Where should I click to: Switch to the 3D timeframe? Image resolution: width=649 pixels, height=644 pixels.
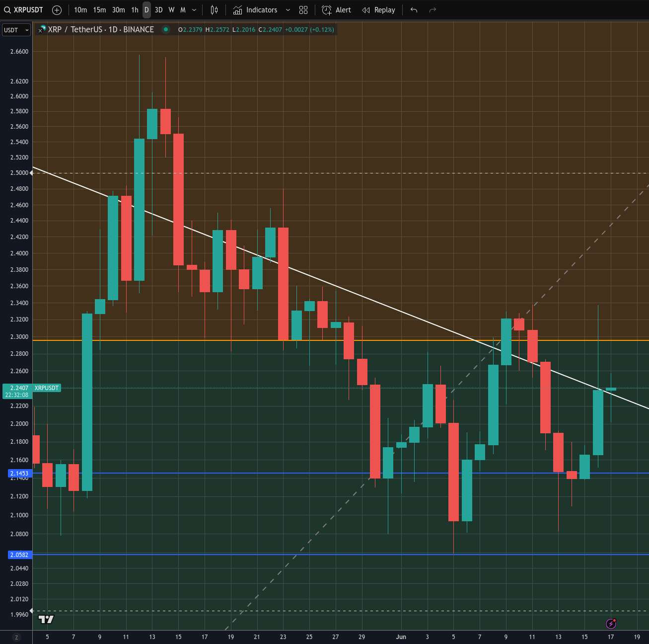[159, 10]
